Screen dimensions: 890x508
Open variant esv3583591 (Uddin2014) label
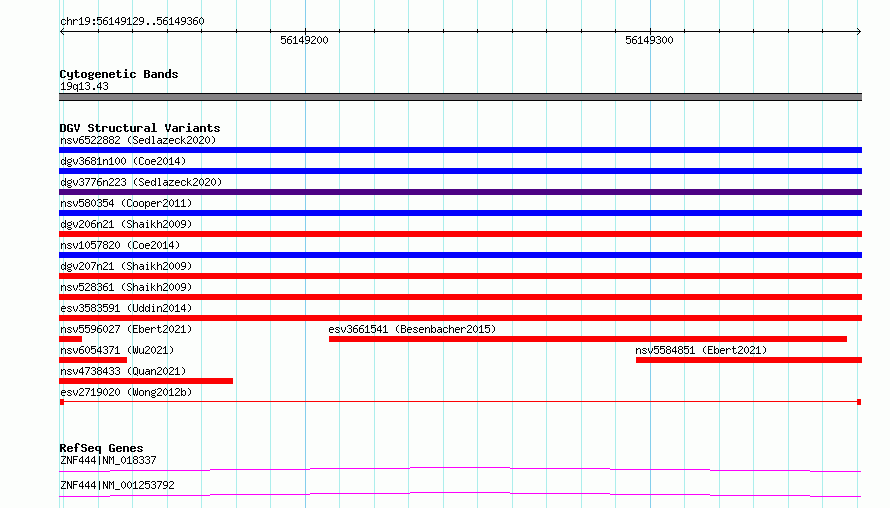(126, 308)
